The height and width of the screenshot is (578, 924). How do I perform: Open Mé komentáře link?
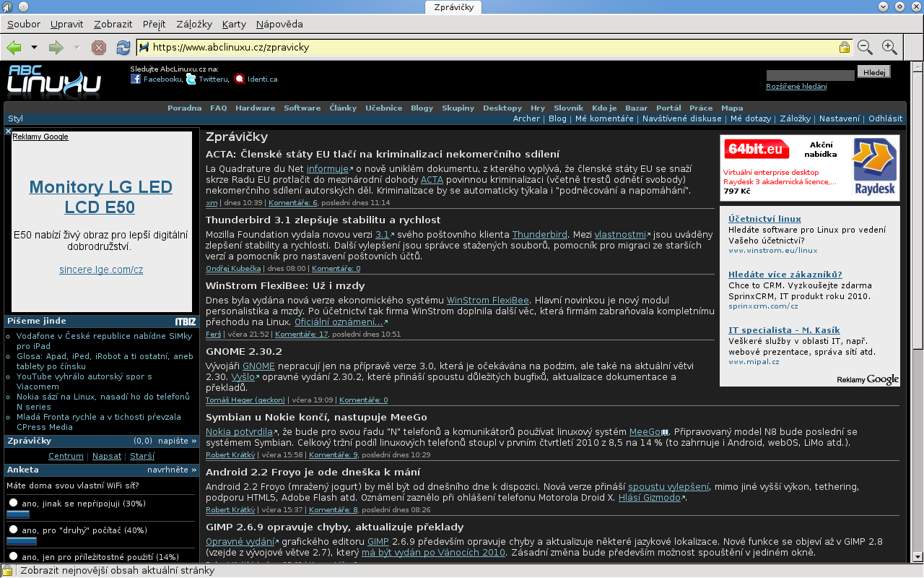604,118
